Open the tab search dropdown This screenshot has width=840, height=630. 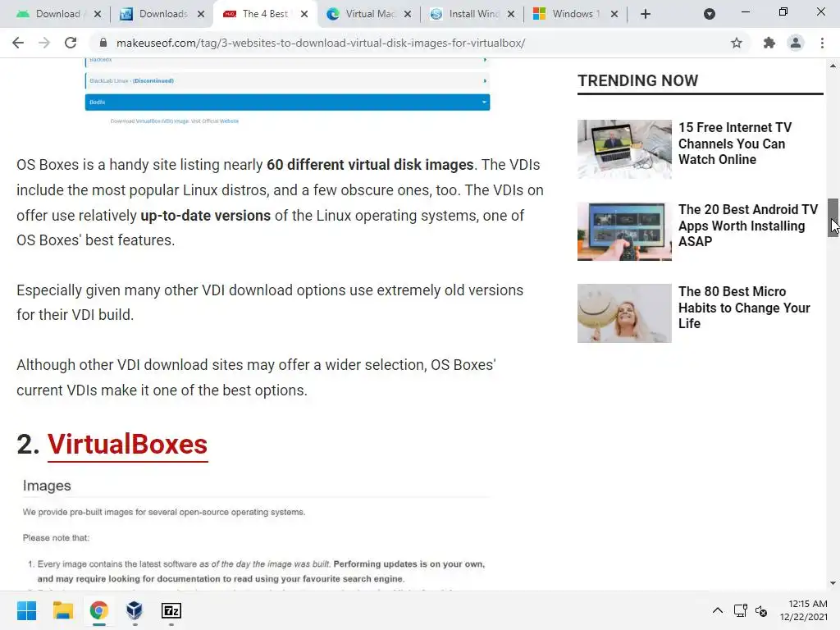710,14
